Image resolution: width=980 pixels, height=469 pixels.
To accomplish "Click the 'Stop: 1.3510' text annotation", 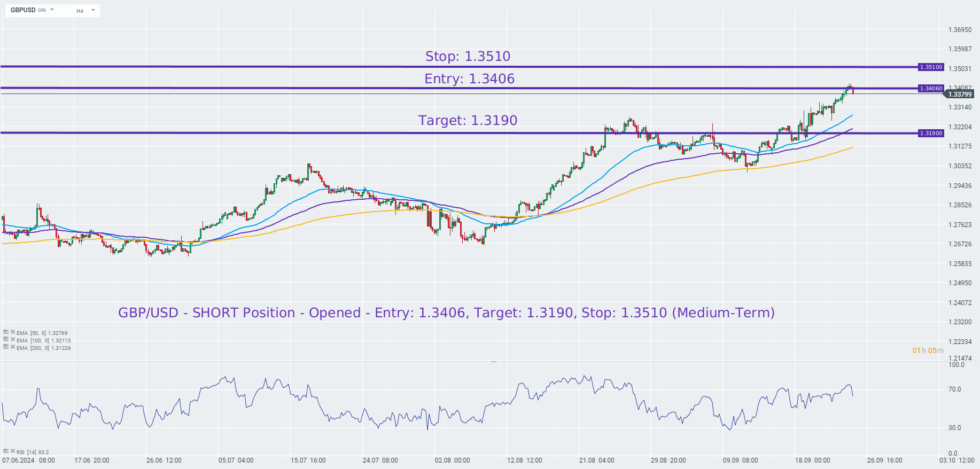I will click(468, 56).
